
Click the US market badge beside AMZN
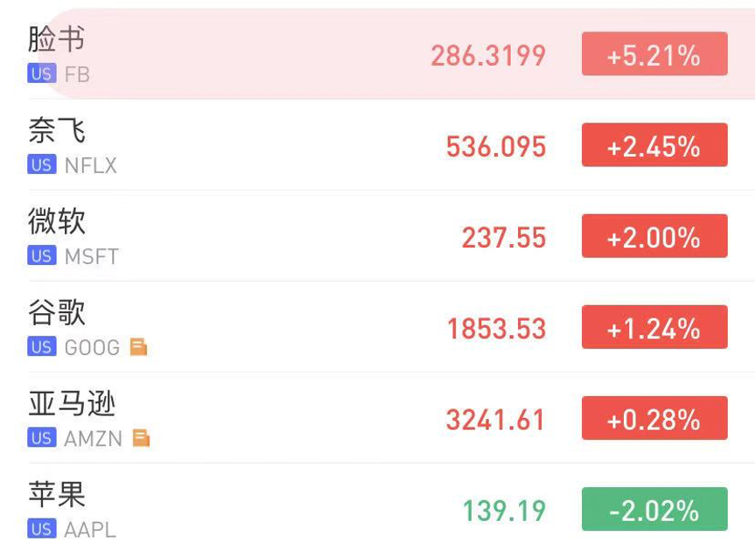coord(41,438)
